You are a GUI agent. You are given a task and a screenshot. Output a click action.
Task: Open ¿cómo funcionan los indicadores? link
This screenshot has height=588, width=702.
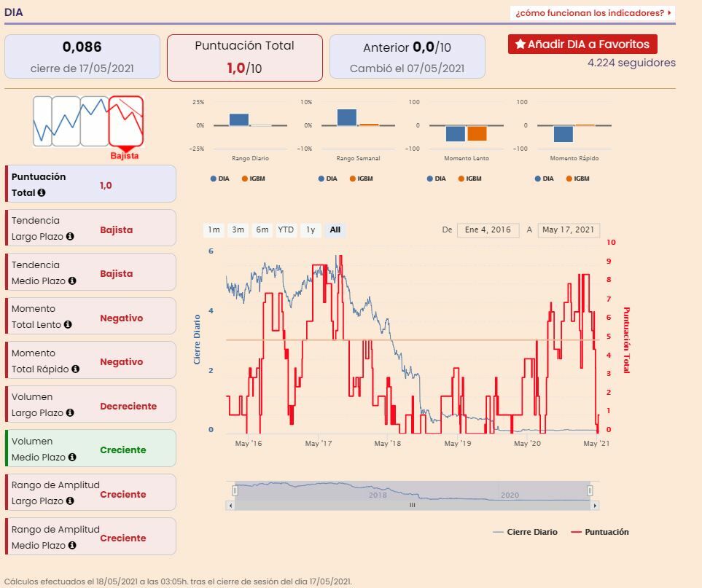[593, 13]
